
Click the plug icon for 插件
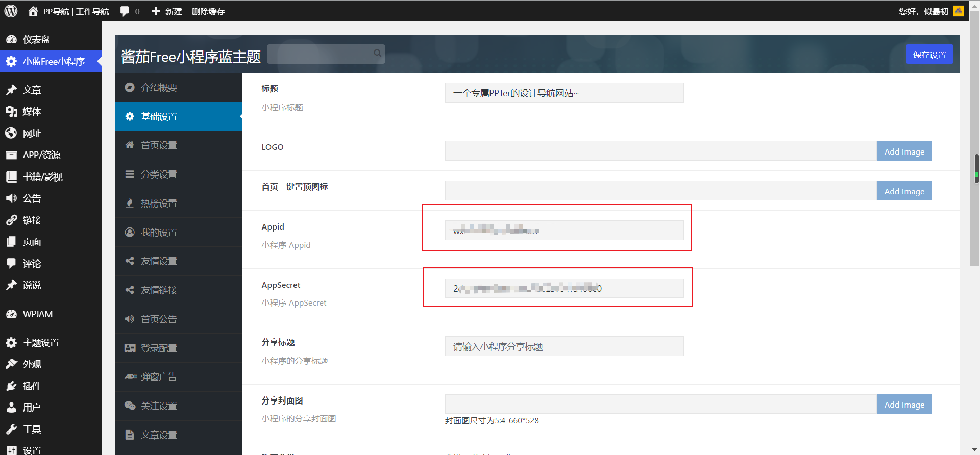pyautogui.click(x=11, y=386)
